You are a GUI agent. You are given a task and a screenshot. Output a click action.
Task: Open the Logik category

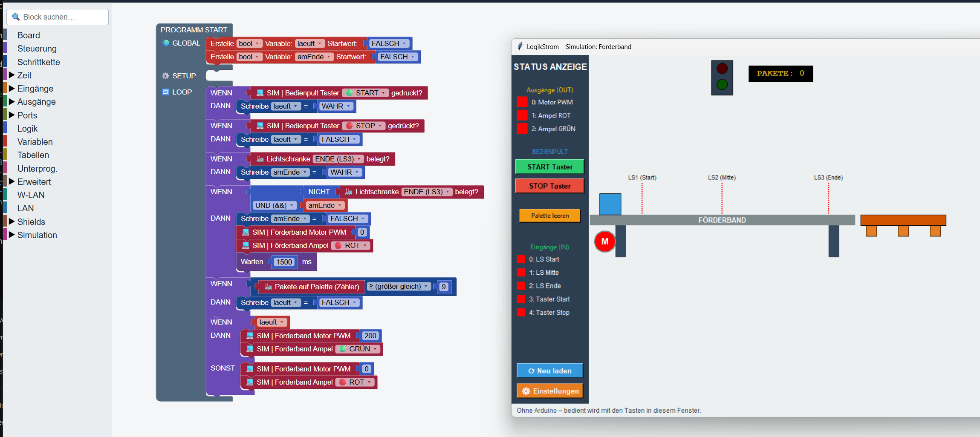pos(27,128)
